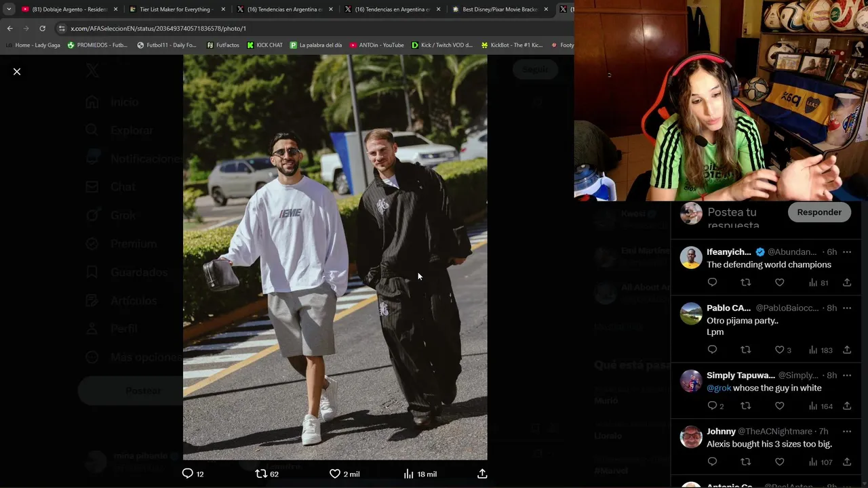View analytics of the photo showing 18 mil
The height and width of the screenshot is (488, 868).
pyautogui.click(x=420, y=474)
